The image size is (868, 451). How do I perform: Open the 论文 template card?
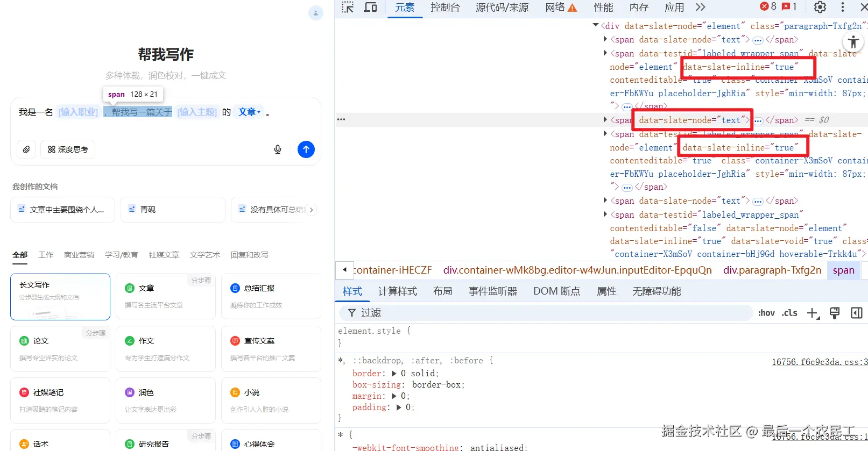60,349
